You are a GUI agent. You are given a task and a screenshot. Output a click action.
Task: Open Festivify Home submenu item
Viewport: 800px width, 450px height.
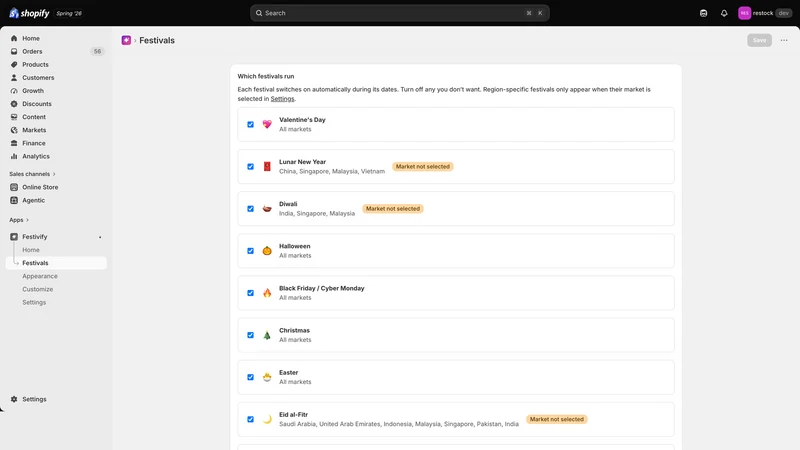[31, 250]
